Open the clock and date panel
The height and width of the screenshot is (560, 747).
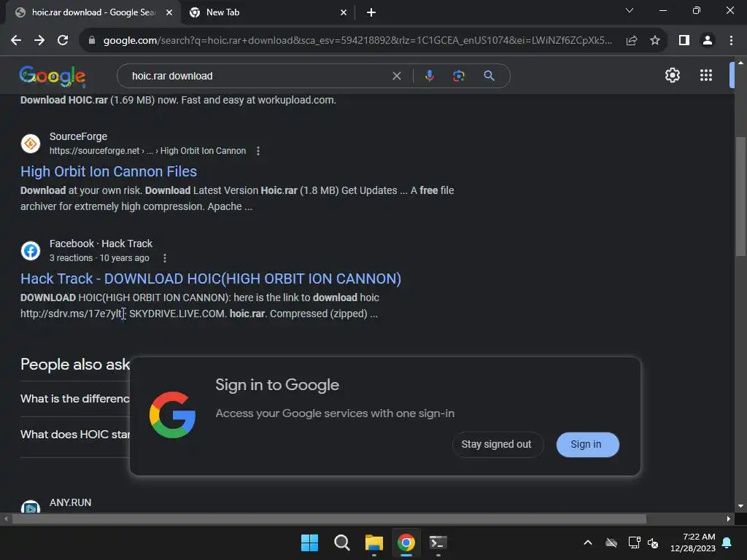[x=693, y=542]
